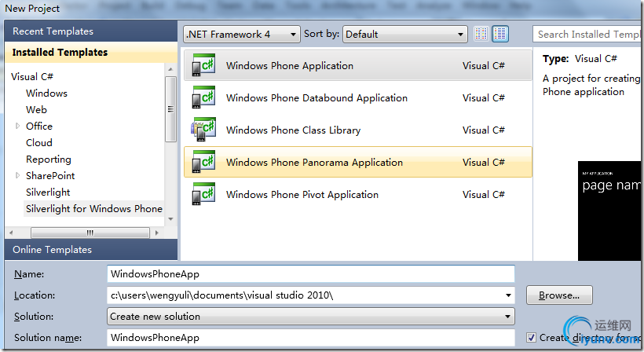Click the Windows Phone Application template icon

203,66
